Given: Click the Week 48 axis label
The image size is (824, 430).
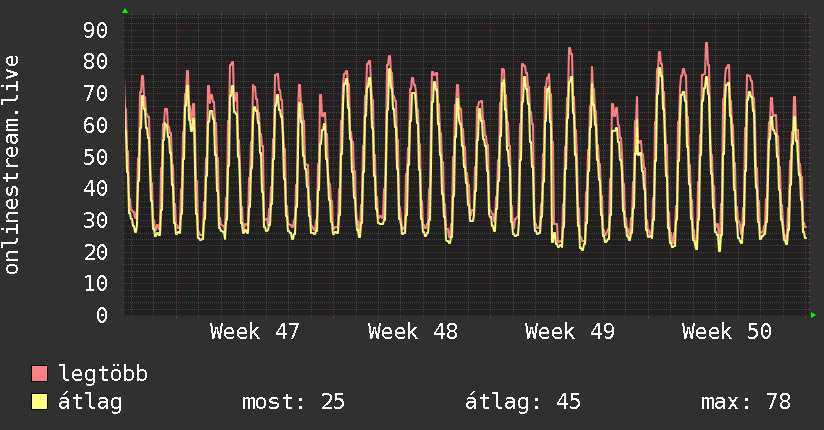Looking at the screenshot, I should click(x=413, y=332).
